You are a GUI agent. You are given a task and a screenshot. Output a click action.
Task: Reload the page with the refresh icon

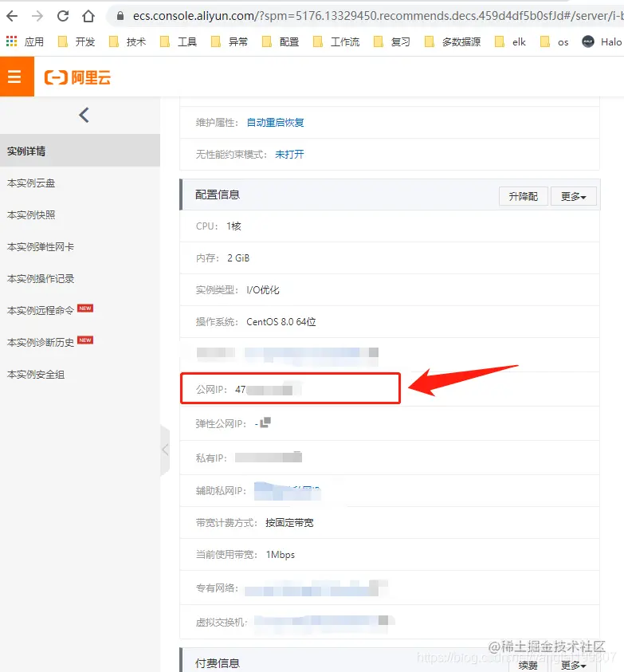(x=63, y=16)
